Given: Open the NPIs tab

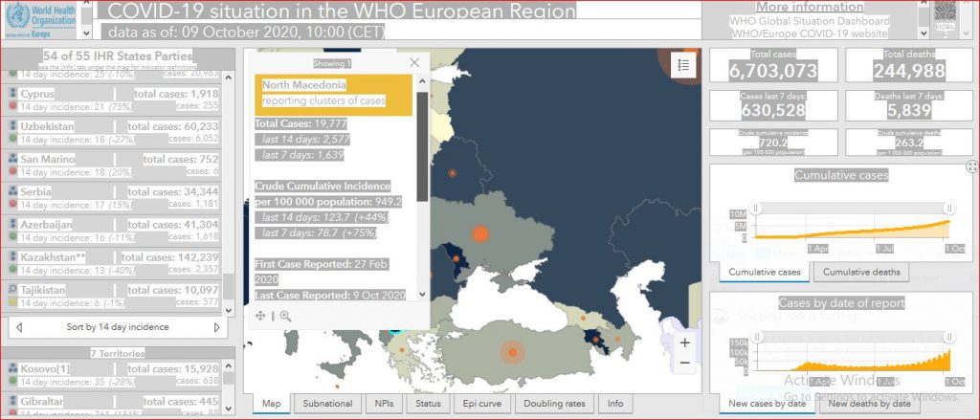Looking at the screenshot, I should click(385, 404).
